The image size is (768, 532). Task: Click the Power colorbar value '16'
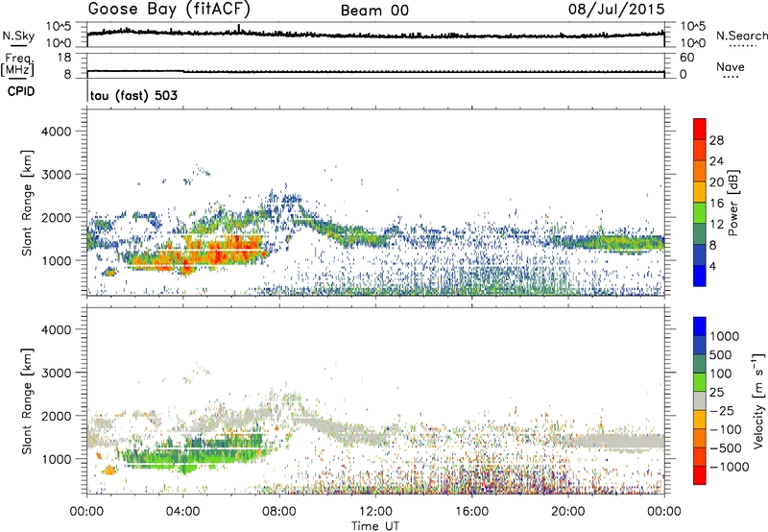pyautogui.click(x=716, y=204)
